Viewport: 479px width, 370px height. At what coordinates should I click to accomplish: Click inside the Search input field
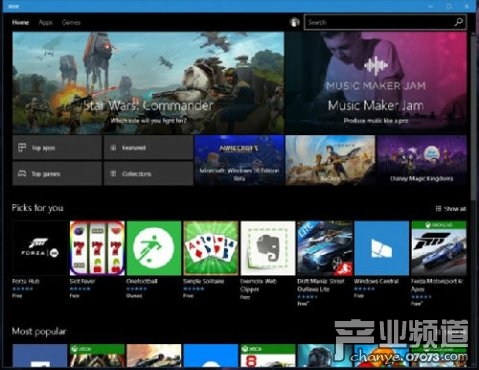(x=379, y=22)
